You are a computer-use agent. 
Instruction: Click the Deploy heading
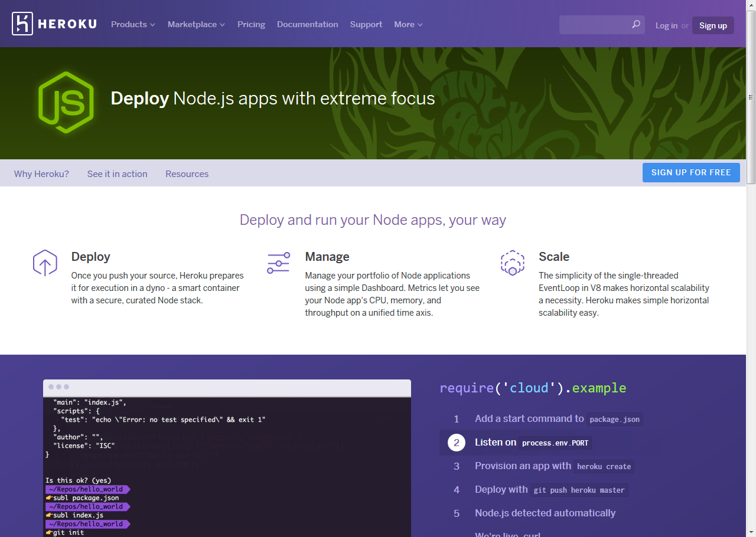pos(90,257)
